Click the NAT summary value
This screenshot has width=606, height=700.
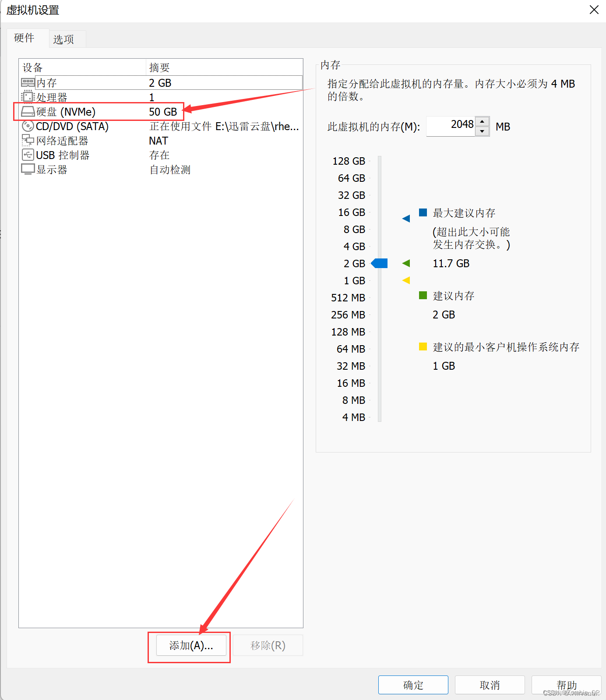click(159, 141)
